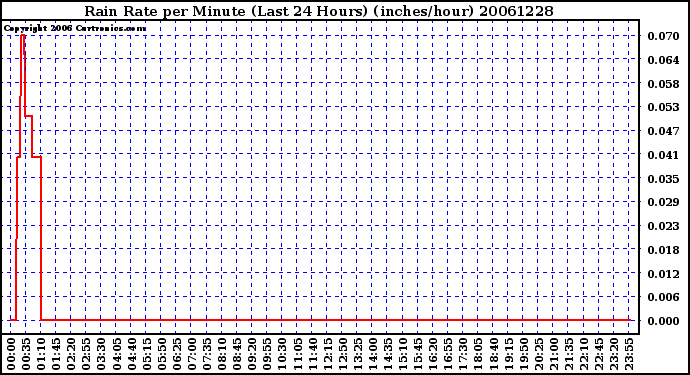This screenshot has height=375, width=690.
Task: Click the 02:20 time label
Action: click(71, 354)
